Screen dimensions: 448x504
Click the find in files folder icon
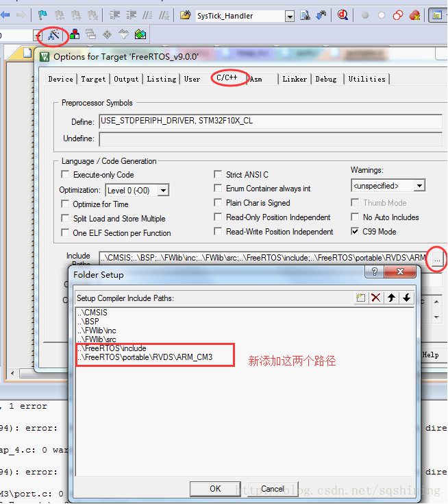click(x=186, y=15)
